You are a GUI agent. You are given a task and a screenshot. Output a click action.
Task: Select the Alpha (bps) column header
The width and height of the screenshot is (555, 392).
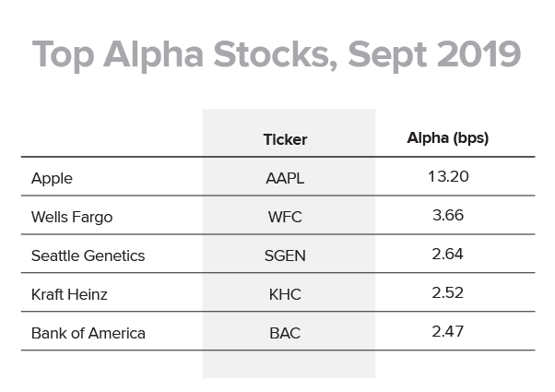(x=448, y=138)
